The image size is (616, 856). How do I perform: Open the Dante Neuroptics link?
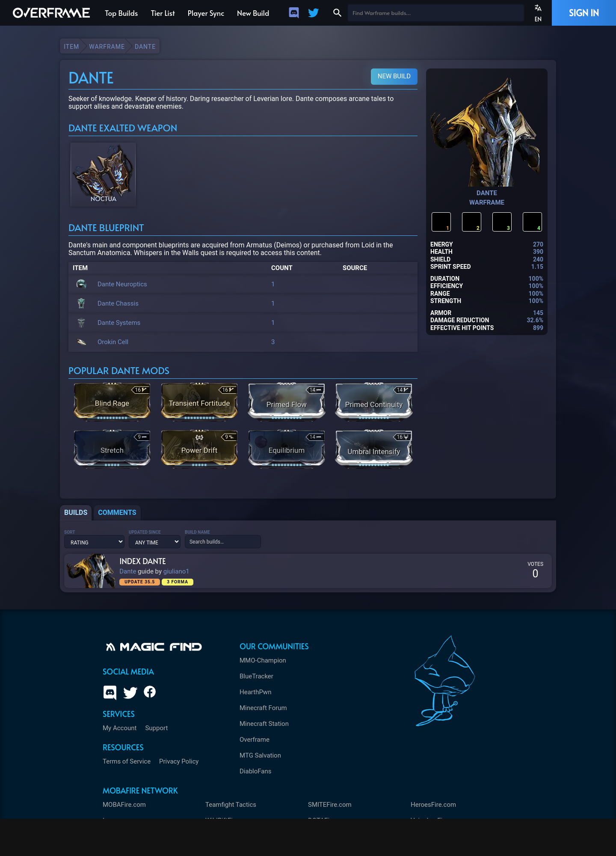122,284
